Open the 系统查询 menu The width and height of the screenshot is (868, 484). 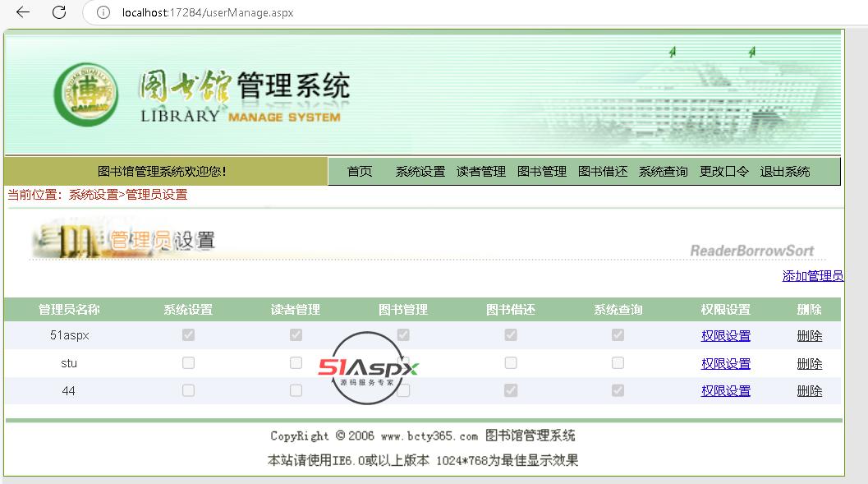pyautogui.click(x=664, y=172)
